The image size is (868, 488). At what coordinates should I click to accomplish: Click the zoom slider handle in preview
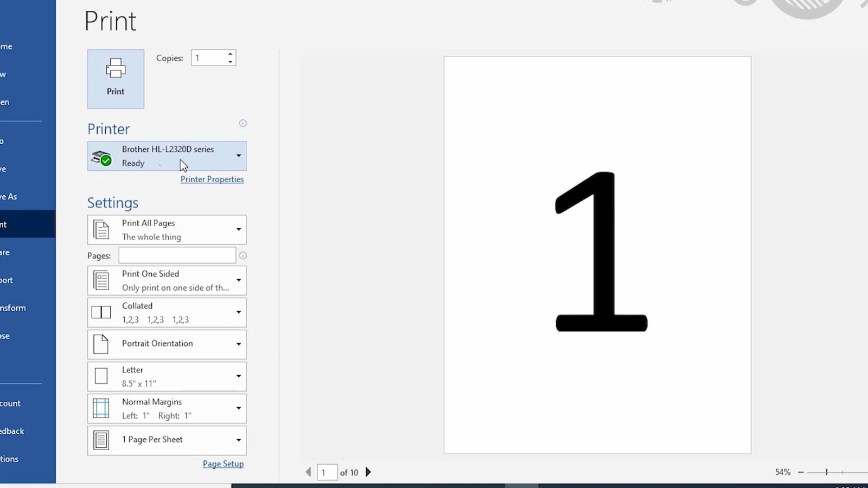pyautogui.click(x=826, y=472)
